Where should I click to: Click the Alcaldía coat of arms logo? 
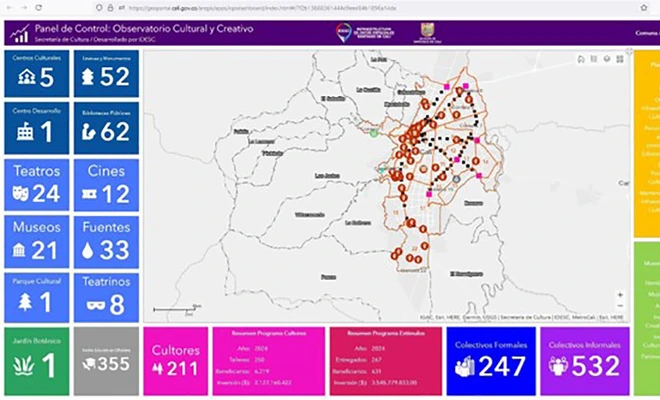[x=427, y=32]
